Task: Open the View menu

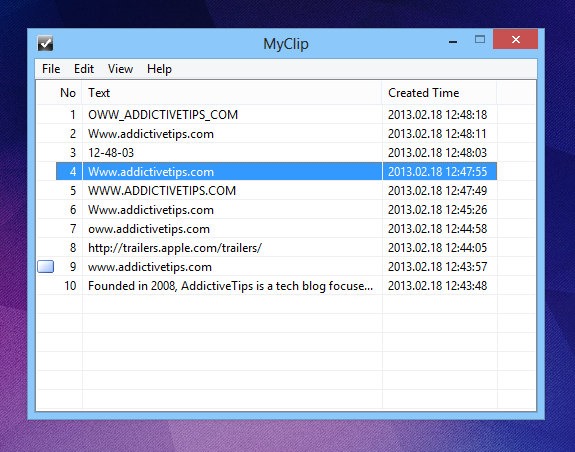Action: [120, 69]
